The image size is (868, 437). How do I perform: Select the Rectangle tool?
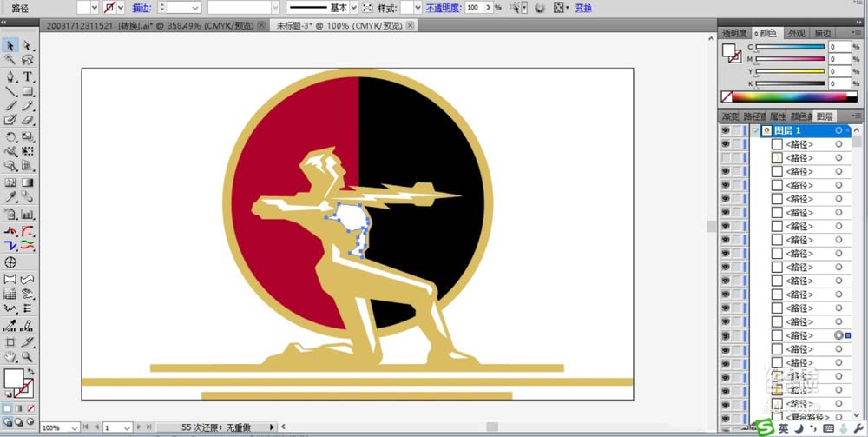pos(28,91)
